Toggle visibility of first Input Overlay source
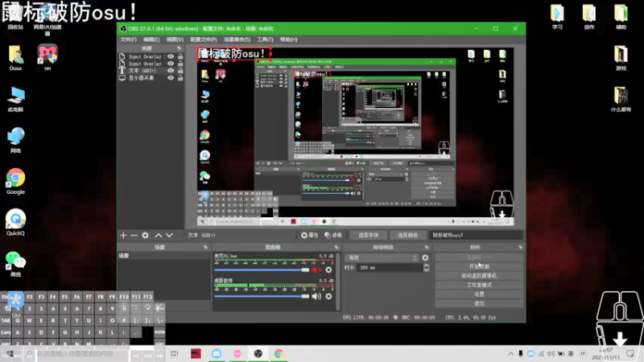The height and width of the screenshot is (362, 644). [x=171, y=56]
